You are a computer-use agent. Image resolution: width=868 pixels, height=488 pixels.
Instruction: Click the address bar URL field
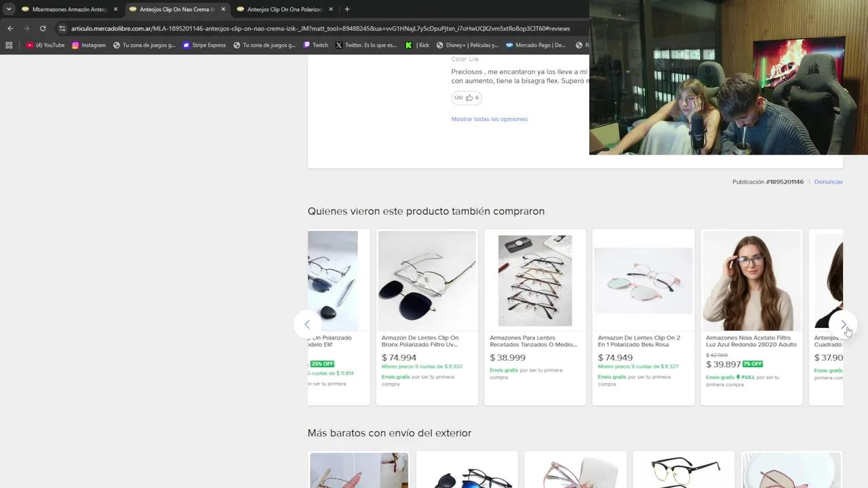point(320,28)
